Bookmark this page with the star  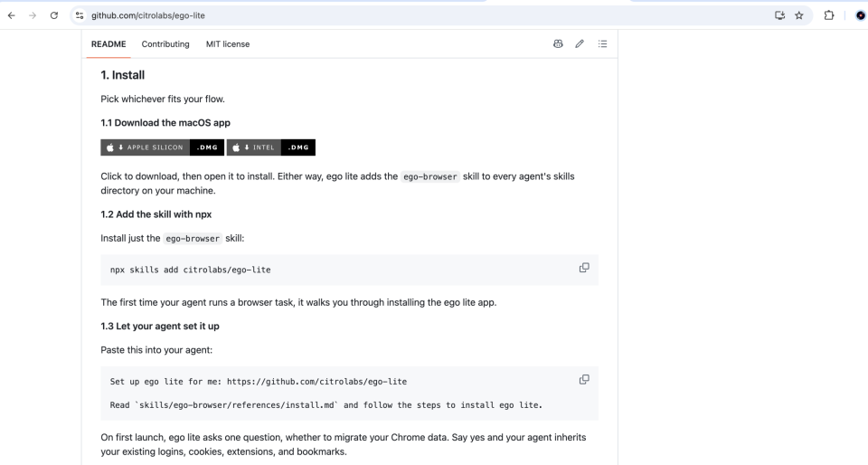click(x=798, y=15)
